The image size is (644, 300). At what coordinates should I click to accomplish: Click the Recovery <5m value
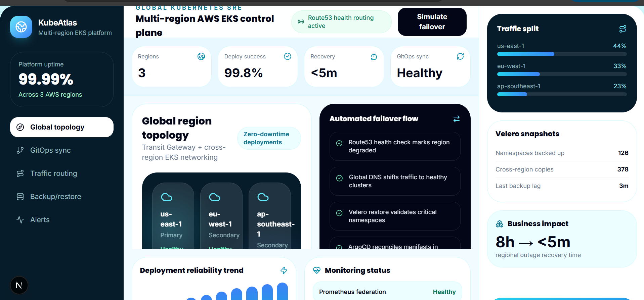pos(324,73)
